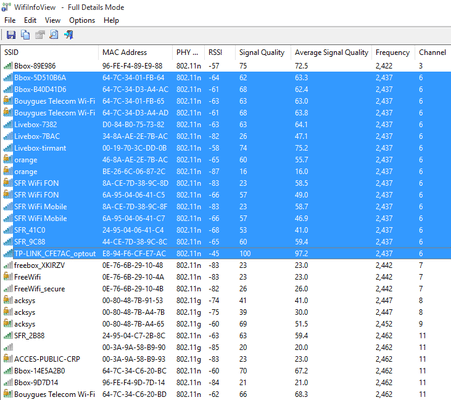Click the lock icon beside FreeWifi
The width and height of the screenshot is (451, 400).
tap(8, 277)
